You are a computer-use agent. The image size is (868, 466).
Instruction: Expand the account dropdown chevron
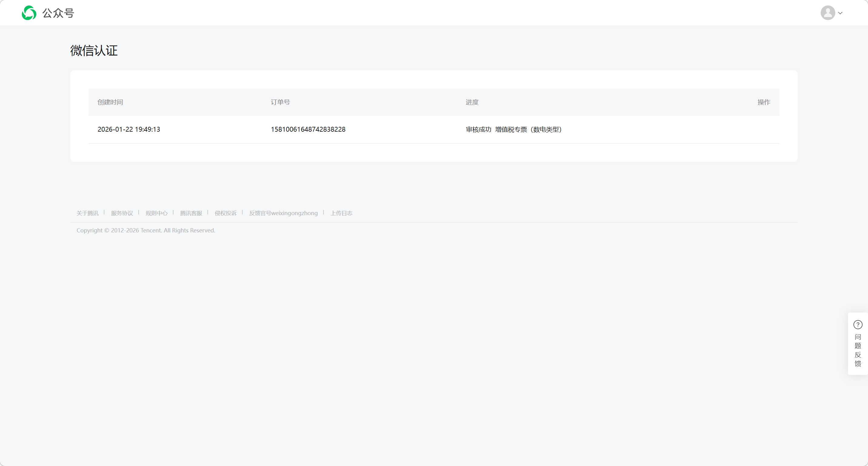[840, 13]
